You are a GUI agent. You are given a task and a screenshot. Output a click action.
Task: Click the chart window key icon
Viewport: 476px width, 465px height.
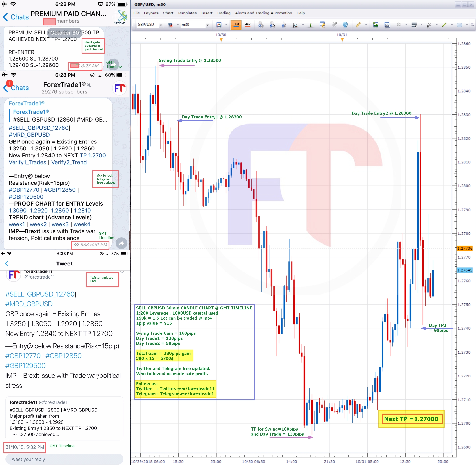(x=322, y=25)
